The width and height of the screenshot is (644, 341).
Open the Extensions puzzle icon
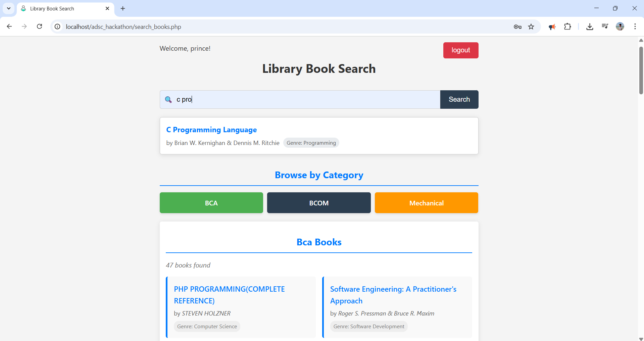coord(567,27)
